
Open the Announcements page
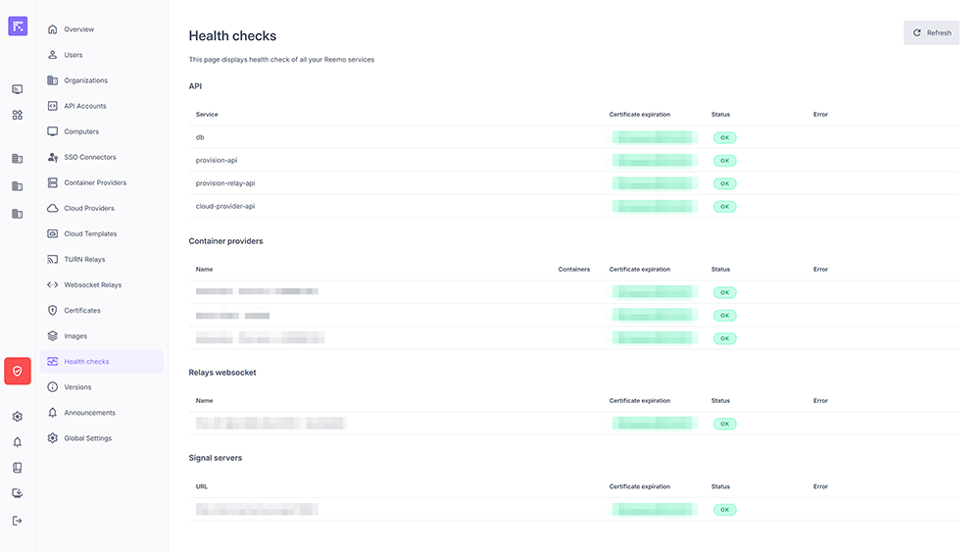click(89, 413)
